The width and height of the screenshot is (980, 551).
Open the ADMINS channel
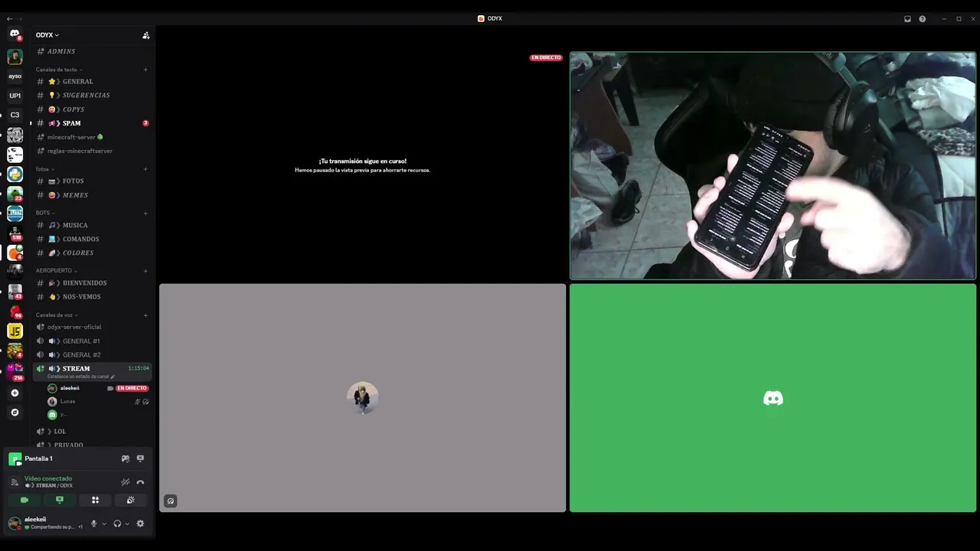93,51
